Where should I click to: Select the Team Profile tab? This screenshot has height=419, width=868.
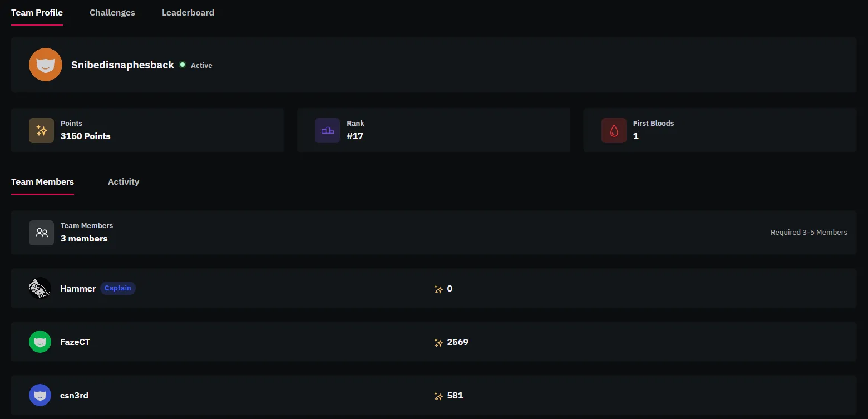coord(37,12)
